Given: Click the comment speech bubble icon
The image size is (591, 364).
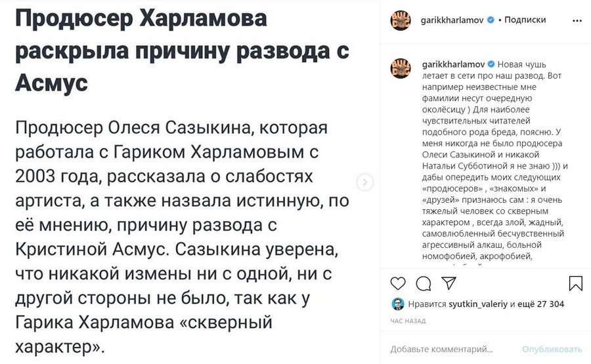Looking at the screenshot, I should pyautogui.click(x=424, y=283).
